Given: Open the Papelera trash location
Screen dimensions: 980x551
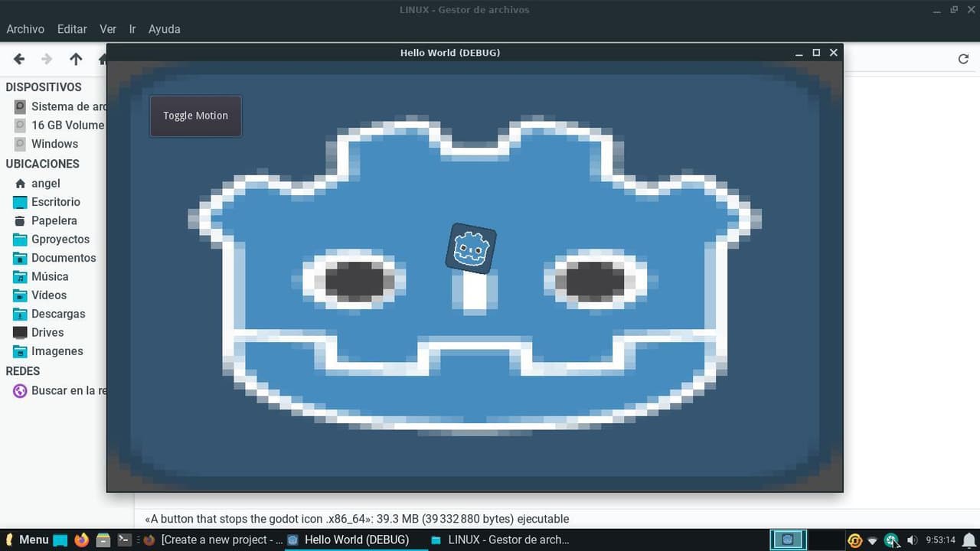Looking at the screenshot, I should tap(54, 220).
